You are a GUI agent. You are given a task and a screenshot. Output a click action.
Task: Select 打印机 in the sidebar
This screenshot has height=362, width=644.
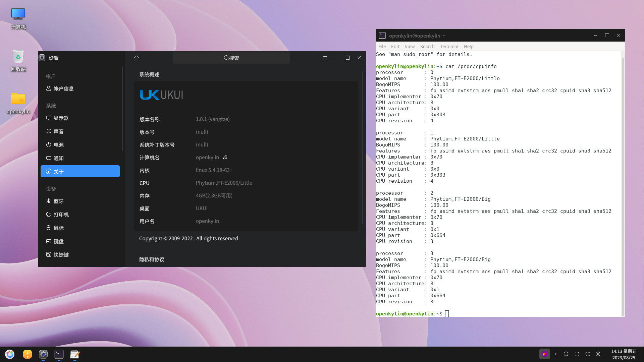80,215
